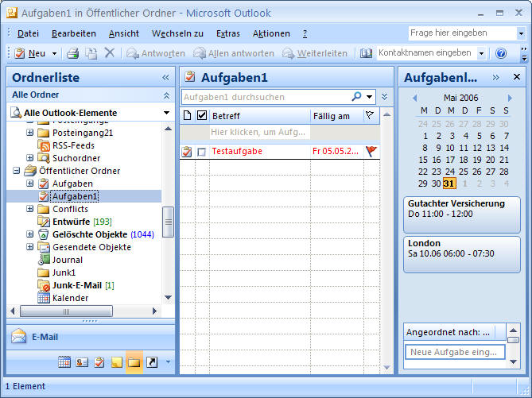This screenshot has width=532, height=398.
Task: Click the Contacts icon in navigation bar
Action: (x=82, y=362)
